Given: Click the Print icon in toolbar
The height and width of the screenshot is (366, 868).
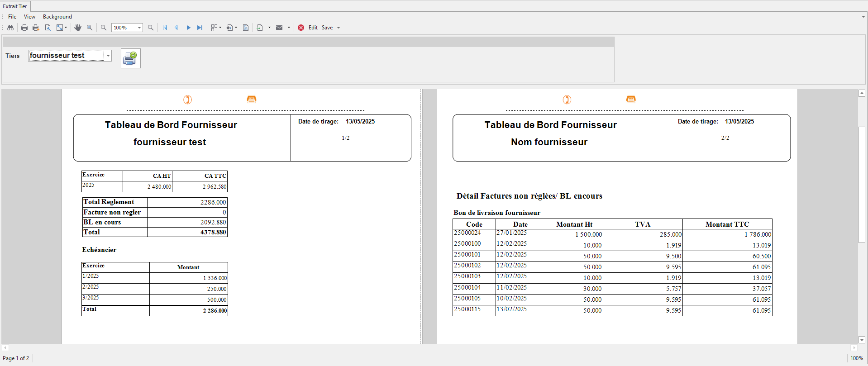Looking at the screenshot, I should coord(24,28).
